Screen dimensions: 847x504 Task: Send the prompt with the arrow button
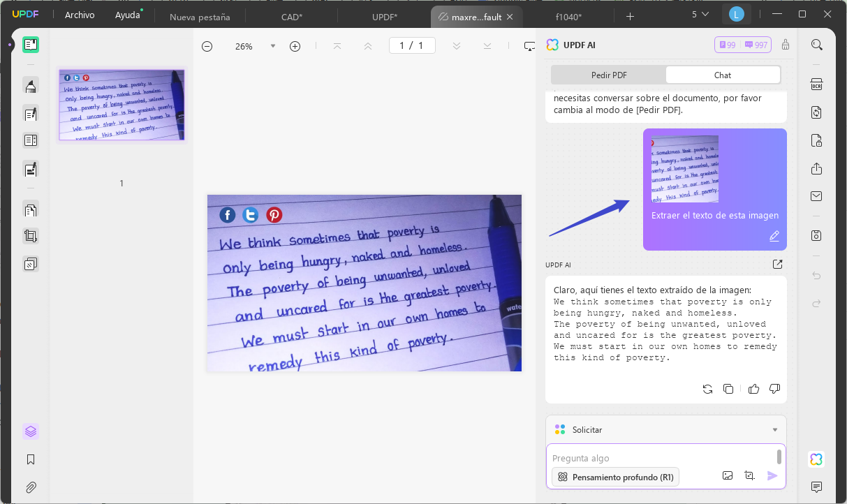point(772,475)
